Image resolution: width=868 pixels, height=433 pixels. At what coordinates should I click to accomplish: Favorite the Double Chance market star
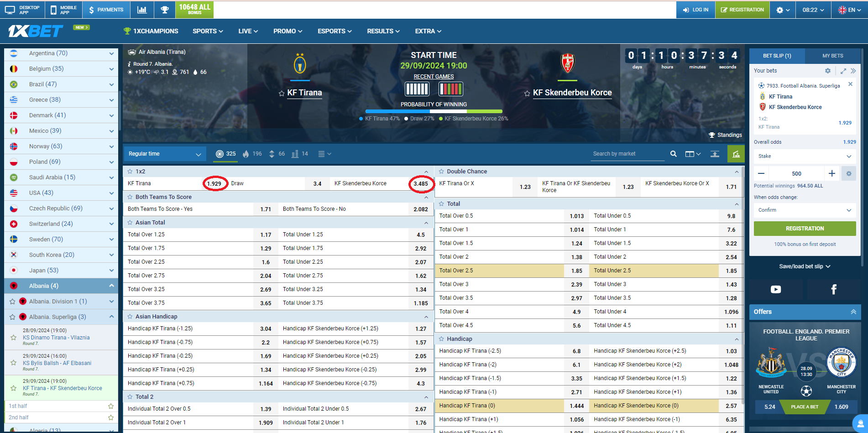click(441, 172)
